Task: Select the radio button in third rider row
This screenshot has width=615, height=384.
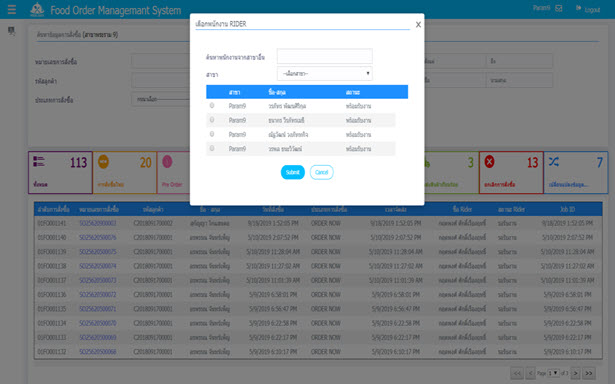Action: pos(212,134)
